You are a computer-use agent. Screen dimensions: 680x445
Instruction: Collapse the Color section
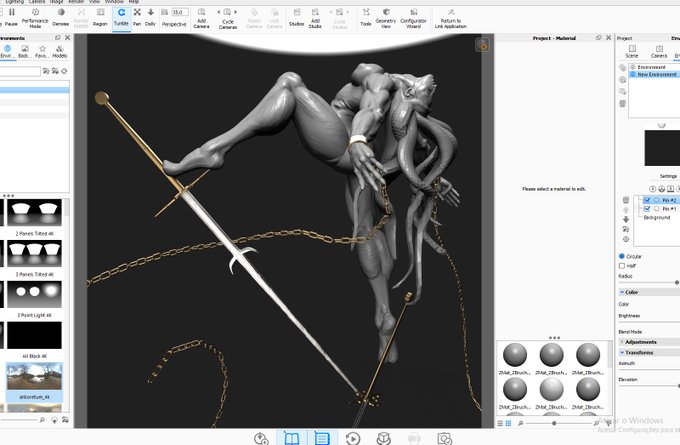tap(622, 292)
